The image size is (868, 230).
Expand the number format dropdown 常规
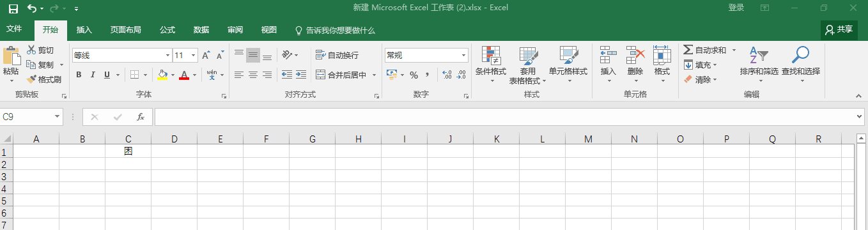point(426,56)
